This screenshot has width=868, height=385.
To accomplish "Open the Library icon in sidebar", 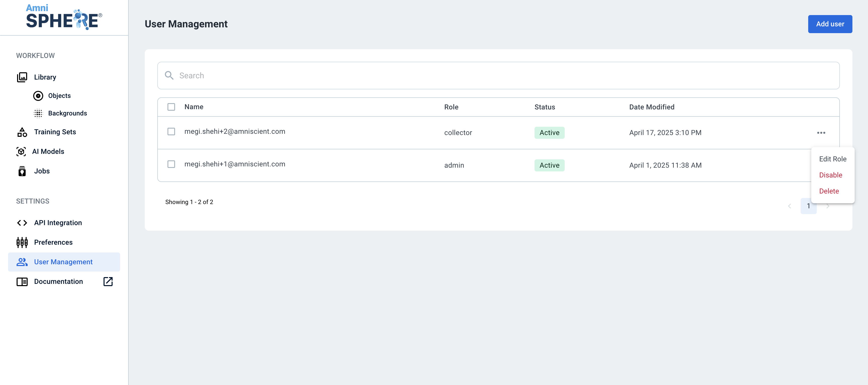I will (x=22, y=77).
